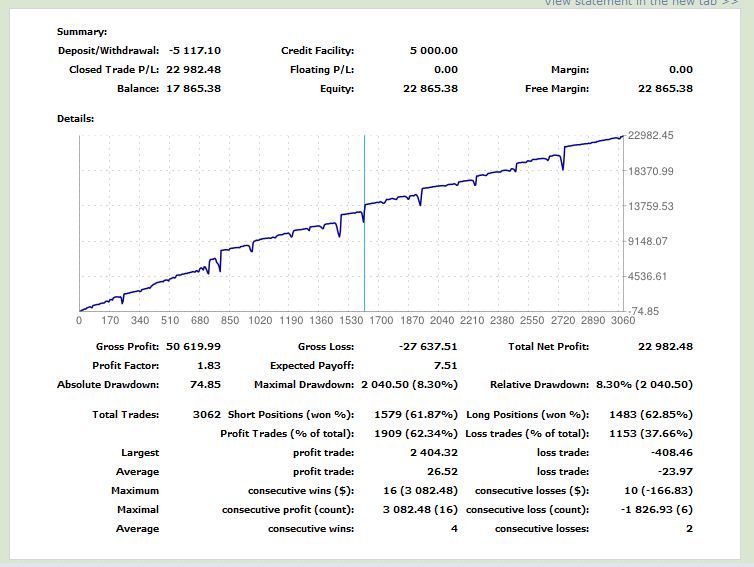This screenshot has width=754, height=567.
Task: Click the x-axis tick label 1700
Action: pos(381,320)
